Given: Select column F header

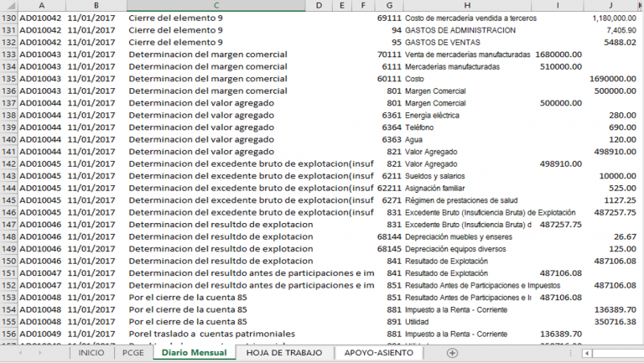Looking at the screenshot, I should (x=363, y=5).
